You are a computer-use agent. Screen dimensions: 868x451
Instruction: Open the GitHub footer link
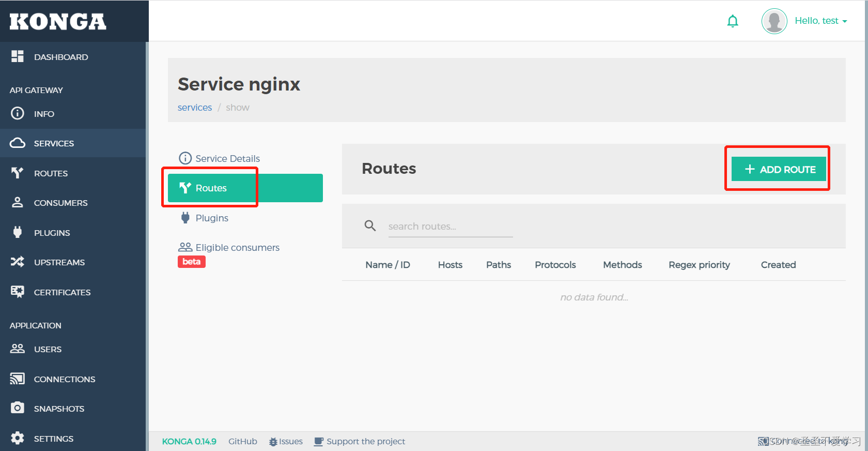click(243, 441)
